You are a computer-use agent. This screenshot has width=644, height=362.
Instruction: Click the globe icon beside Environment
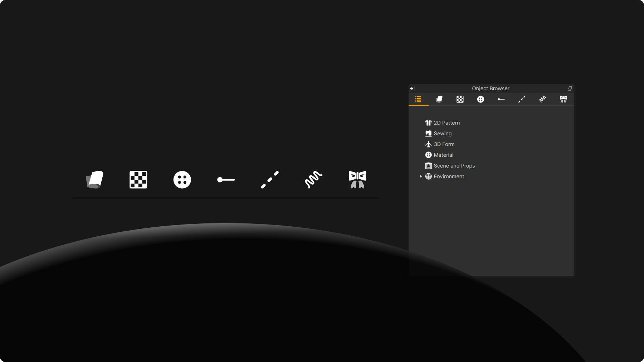[x=428, y=177]
